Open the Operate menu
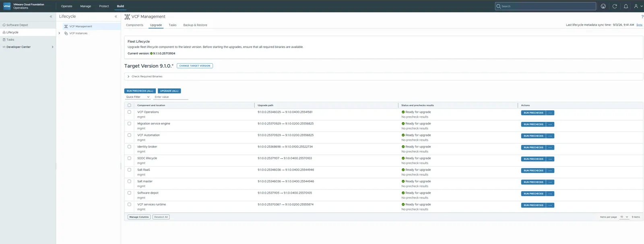Viewport: 644px width, 244px height. pos(67,6)
